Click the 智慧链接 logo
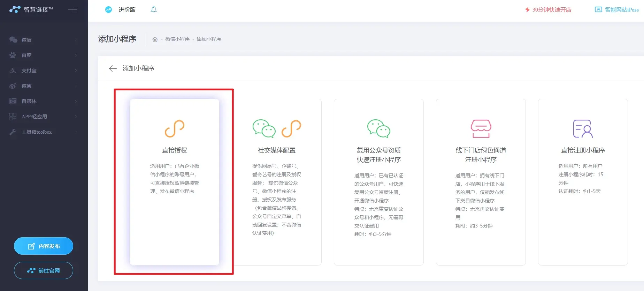The width and height of the screenshot is (644, 291). 31,10
